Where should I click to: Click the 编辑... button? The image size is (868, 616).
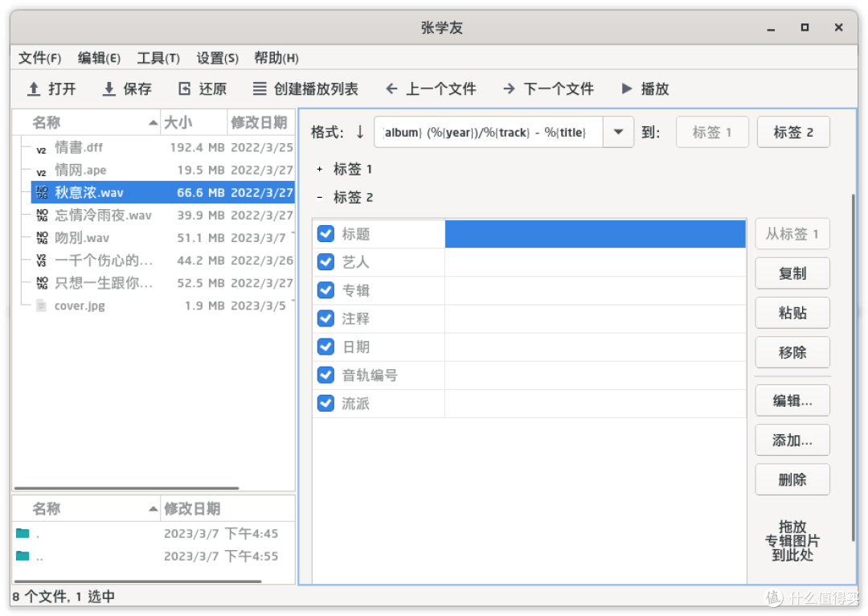click(x=792, y=400)
